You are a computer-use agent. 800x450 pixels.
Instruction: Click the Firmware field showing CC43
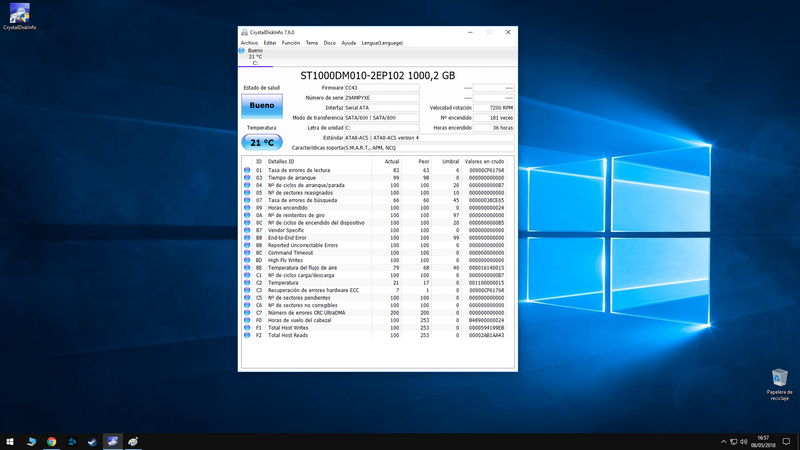point(382,88)
